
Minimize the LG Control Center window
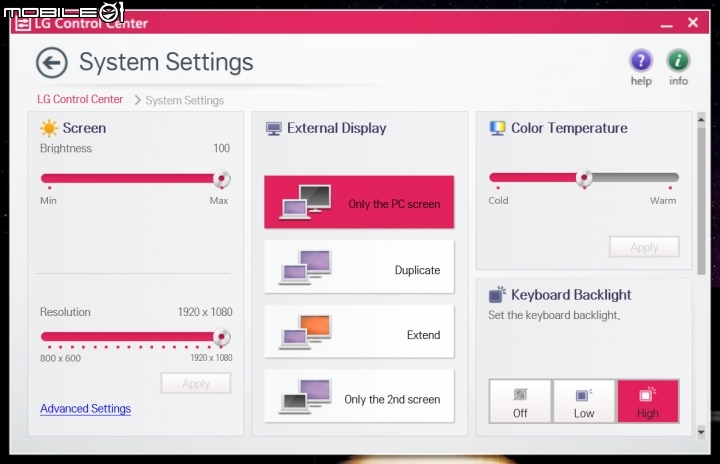point(667,24)
